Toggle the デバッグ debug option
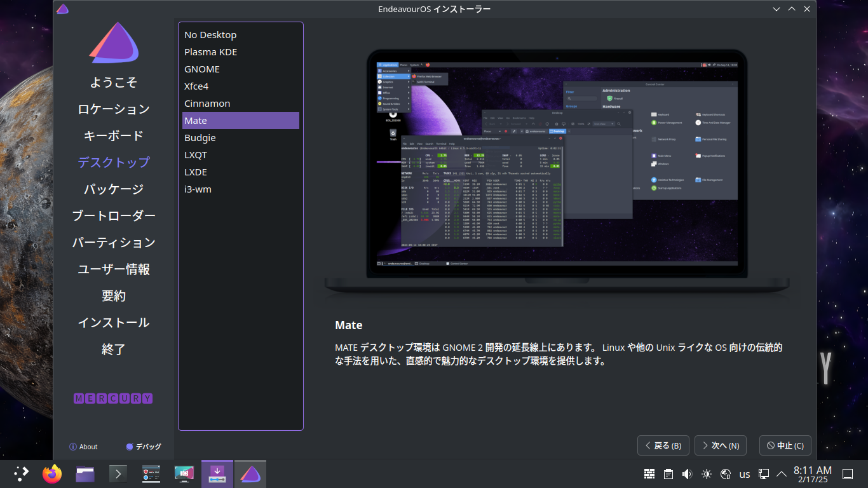The height and width of the screenshot is (488, 868). [x=143, y=447]
